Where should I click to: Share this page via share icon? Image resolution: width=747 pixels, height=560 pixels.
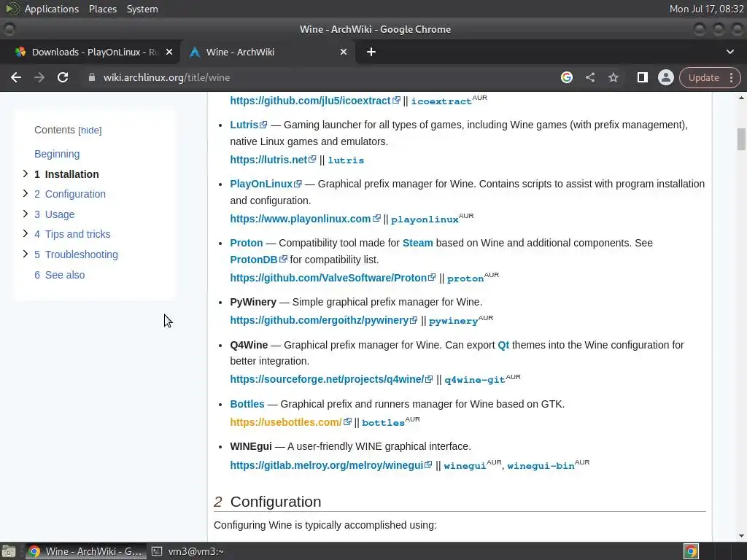589,77
